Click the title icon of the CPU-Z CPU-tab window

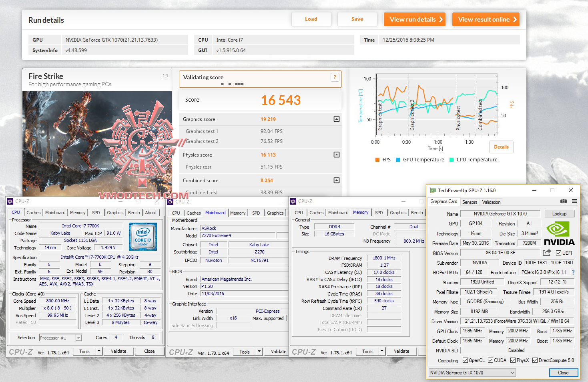tap(10, 201)
